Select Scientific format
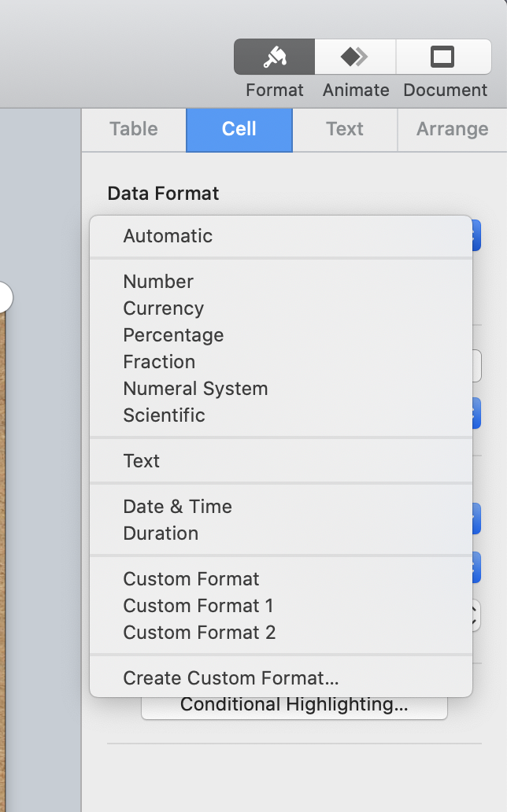Screen dimensions: 507x812 164,415
